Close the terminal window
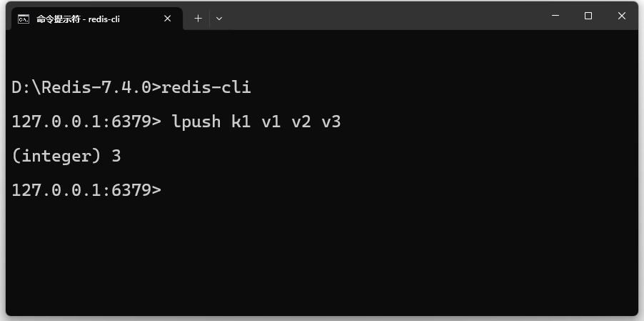Viewport: 644px width, 321px height. point(621,16)
